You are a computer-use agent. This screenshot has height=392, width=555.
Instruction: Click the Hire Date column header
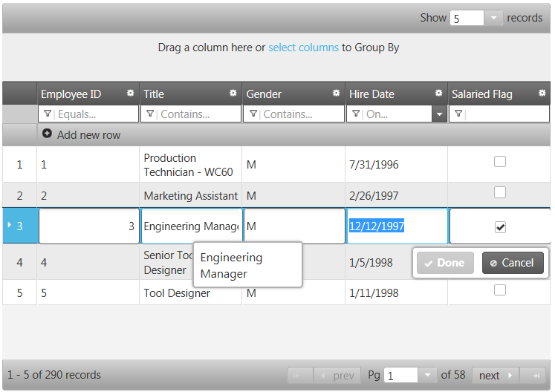(386, 94)
